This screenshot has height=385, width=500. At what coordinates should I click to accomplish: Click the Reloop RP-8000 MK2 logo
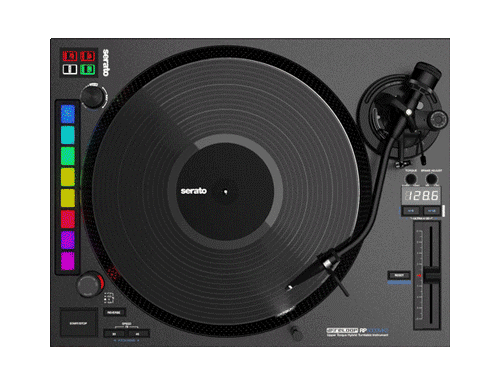[357, 332]
